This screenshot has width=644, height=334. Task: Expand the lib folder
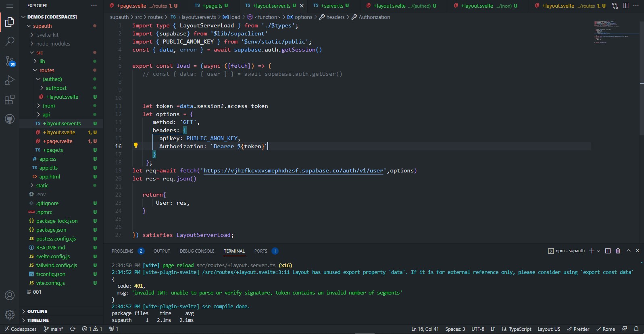tap(61, 61)
